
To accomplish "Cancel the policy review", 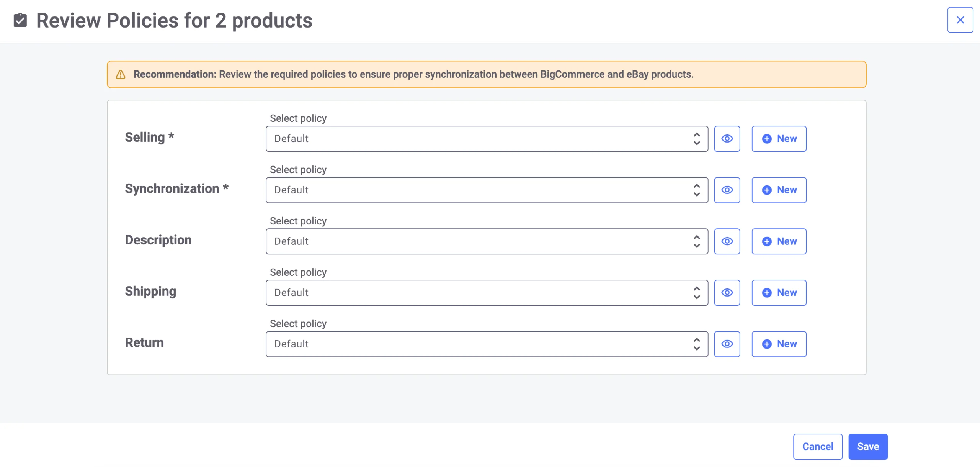I will (x=818, y=446).
